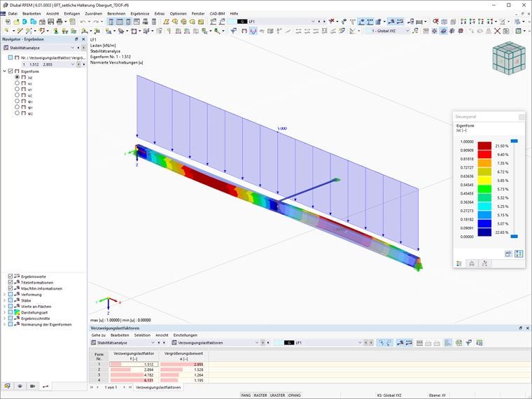Image resolution: width=532 pixels, height=399 pixels.
Task: Click the Steuerpanel filter tab icon
Action: 484,264
